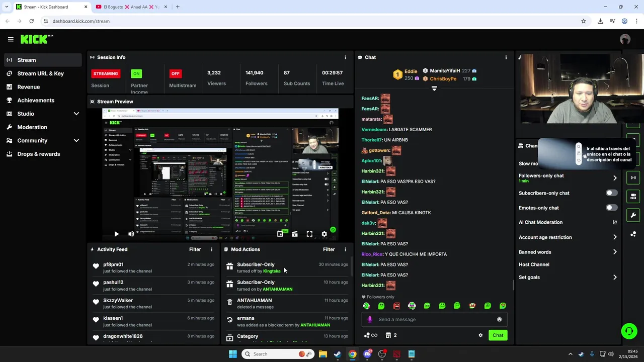Reload the browser page
The image size is (644, 362).
click(x=31, y=21)
